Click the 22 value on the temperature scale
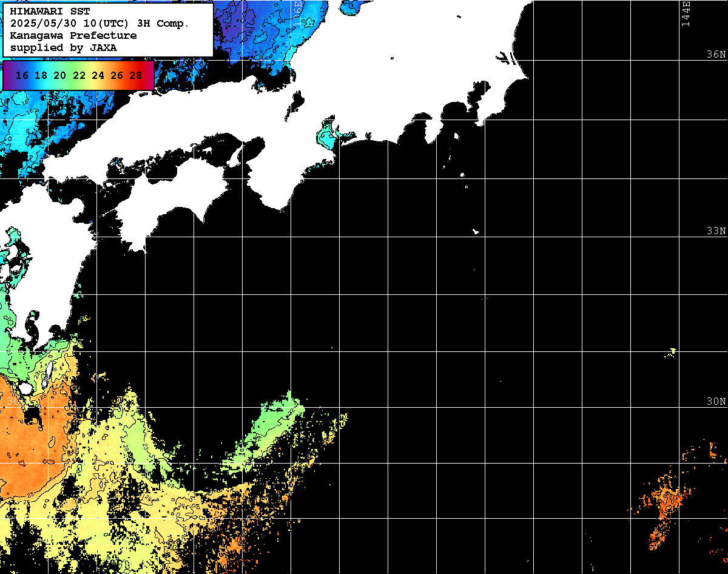This screenshot has width=728, height=574. [79, 76]
